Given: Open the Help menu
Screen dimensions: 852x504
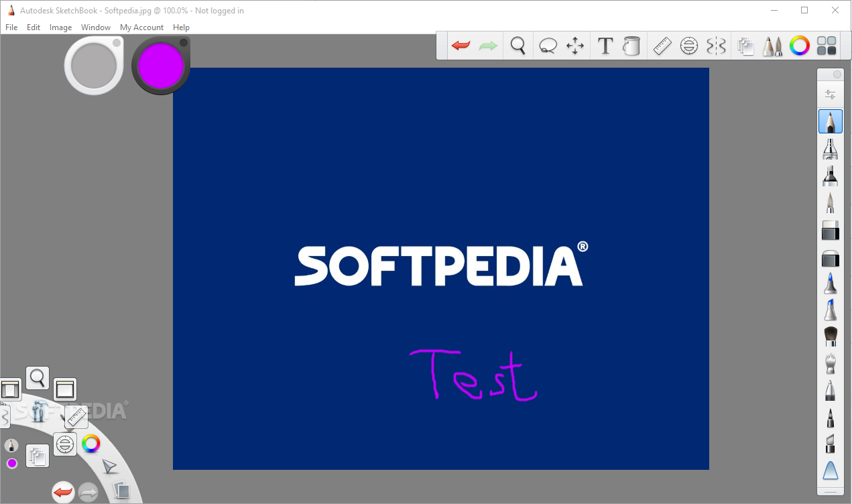Looking at the screenshot, I should [181, 27].
